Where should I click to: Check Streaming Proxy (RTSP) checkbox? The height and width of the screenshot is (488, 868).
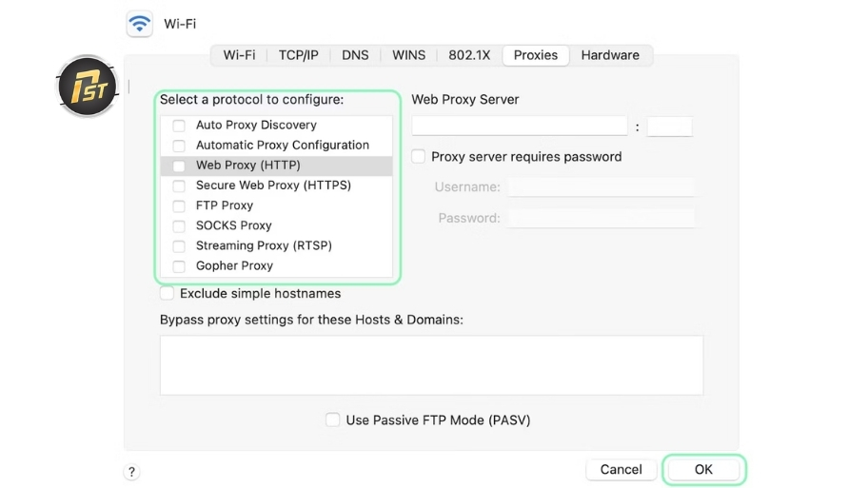pyautogui.click(x=179, y=246)
